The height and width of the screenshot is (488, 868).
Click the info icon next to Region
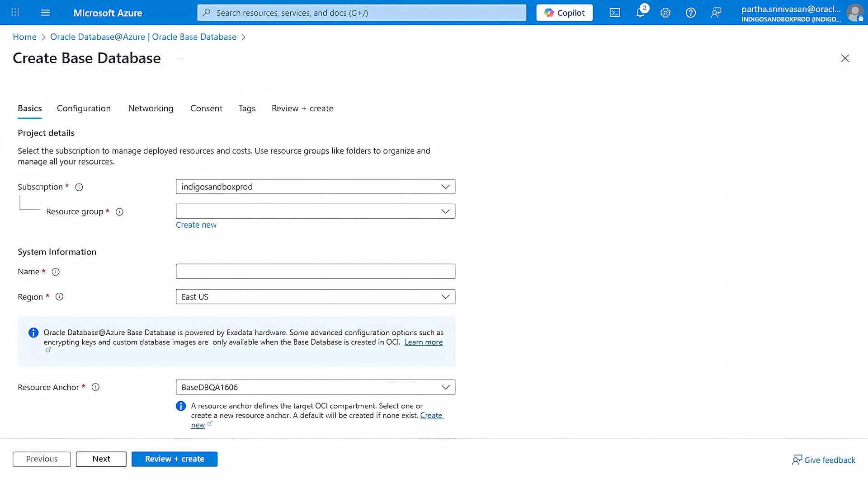coord(59,297)
